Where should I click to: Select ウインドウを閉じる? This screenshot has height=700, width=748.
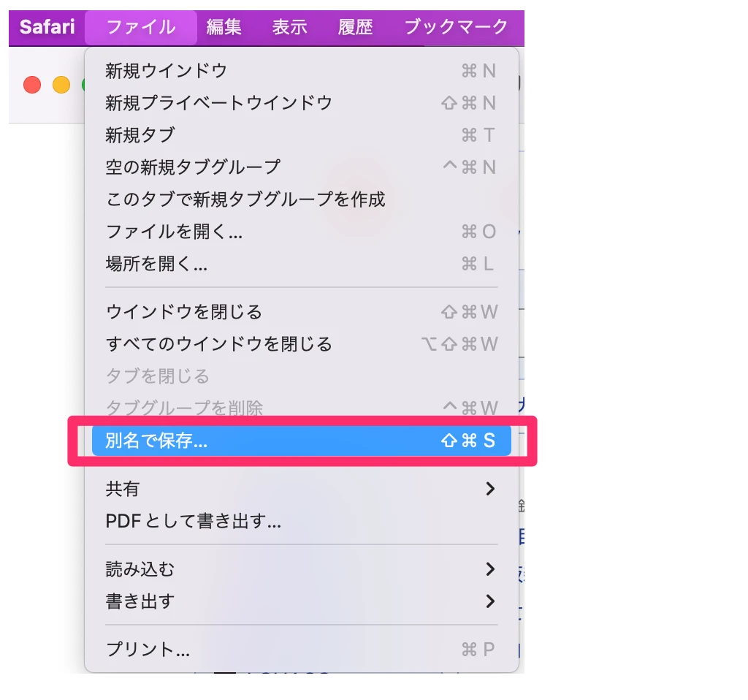(302, 312)
